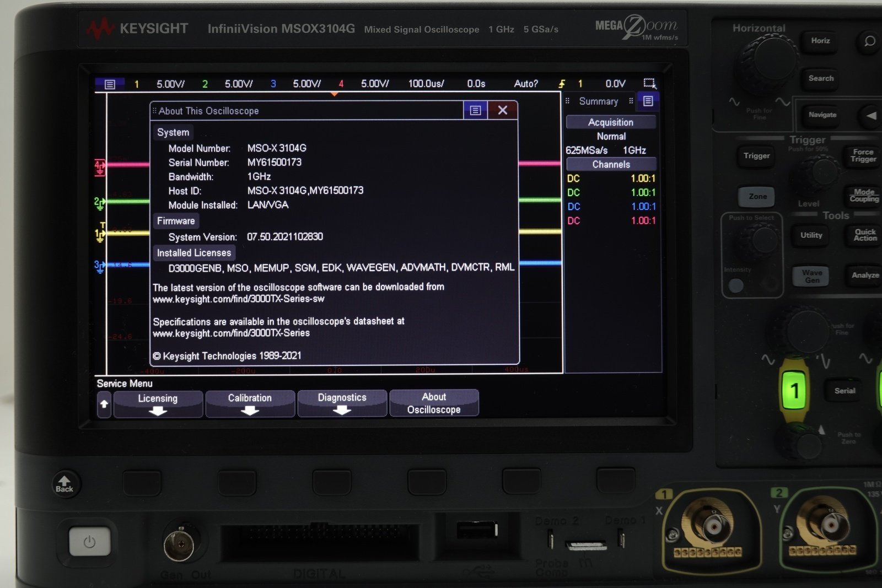Select the channel 2 ground marker
Image resolution: width=882 pixels, height=588 pixels.
point(99,203)
